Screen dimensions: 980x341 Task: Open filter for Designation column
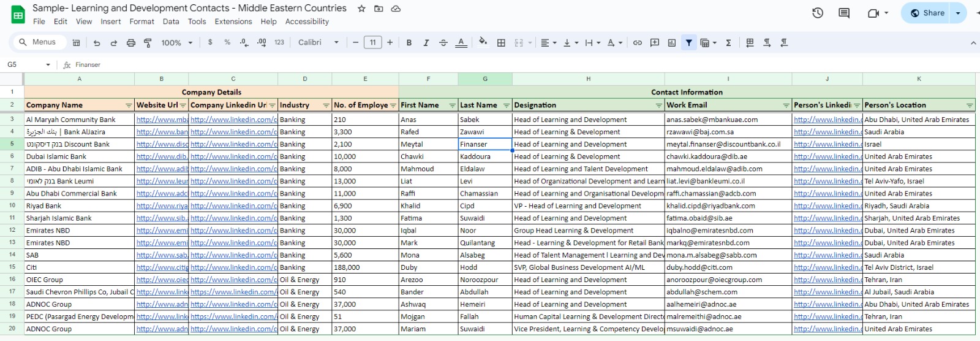tap(659, 105)
